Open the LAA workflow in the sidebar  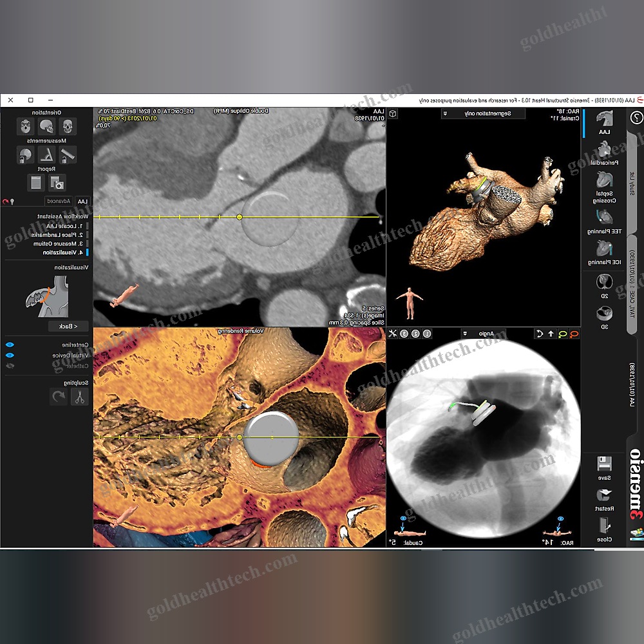coord(604,122)
